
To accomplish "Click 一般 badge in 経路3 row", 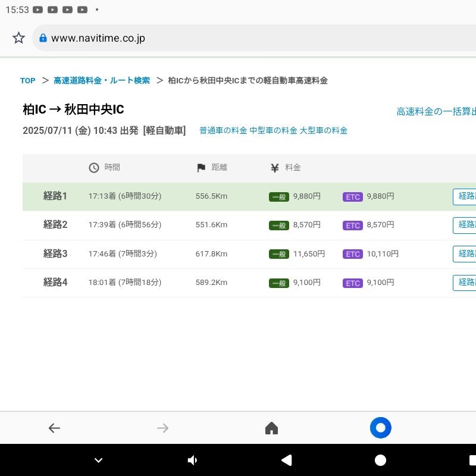I will tap(278, 254).
